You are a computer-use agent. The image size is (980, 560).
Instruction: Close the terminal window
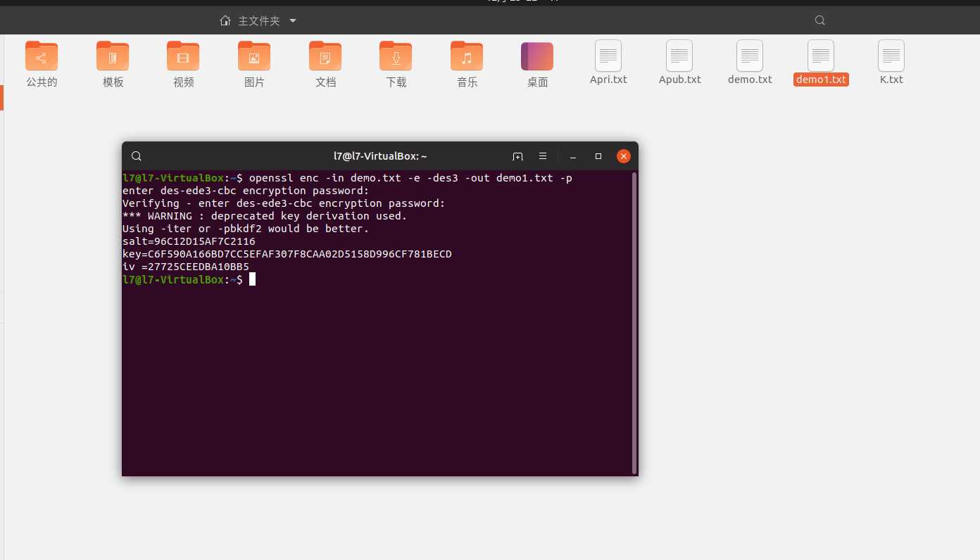point(623,156)
